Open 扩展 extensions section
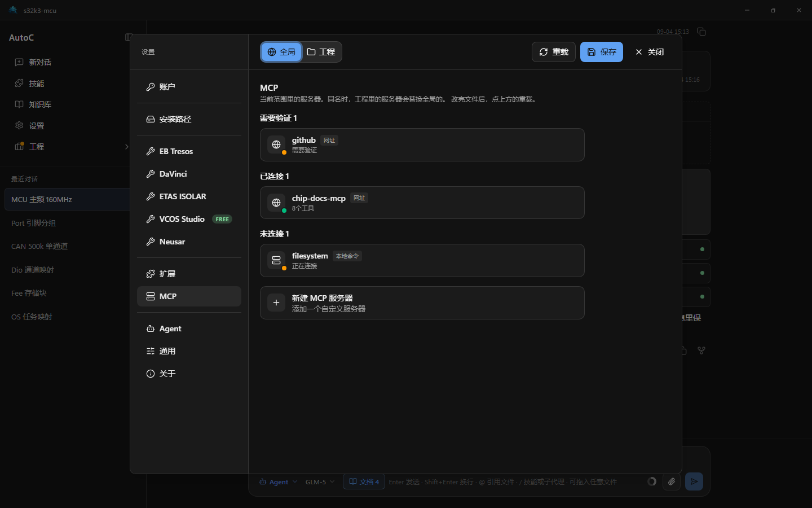Image resolution: width=812 pixels, height=508 pixels. point(189,274)
